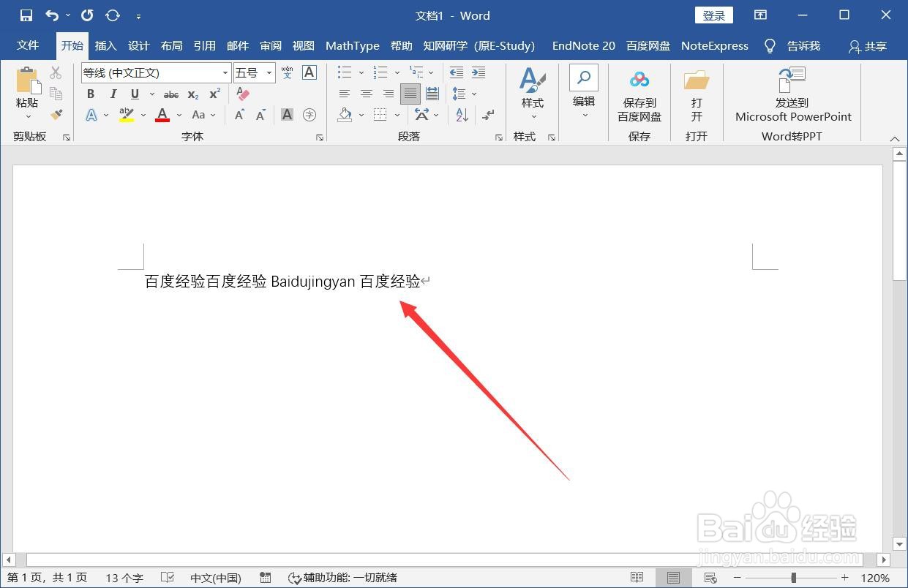Open the MathType tab
Screen dimensions: 908x588
coord(353,45)
